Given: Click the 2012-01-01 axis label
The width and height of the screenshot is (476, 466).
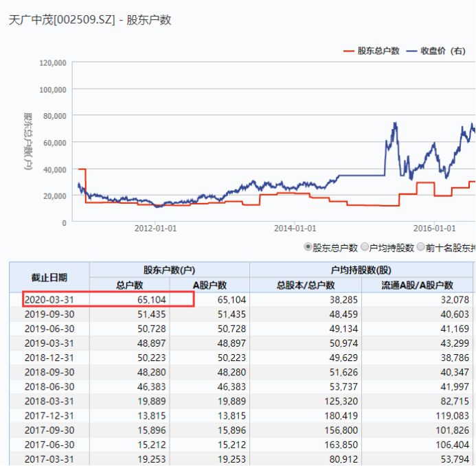Looking at the screenshot, I should click(x=155, y=228).
